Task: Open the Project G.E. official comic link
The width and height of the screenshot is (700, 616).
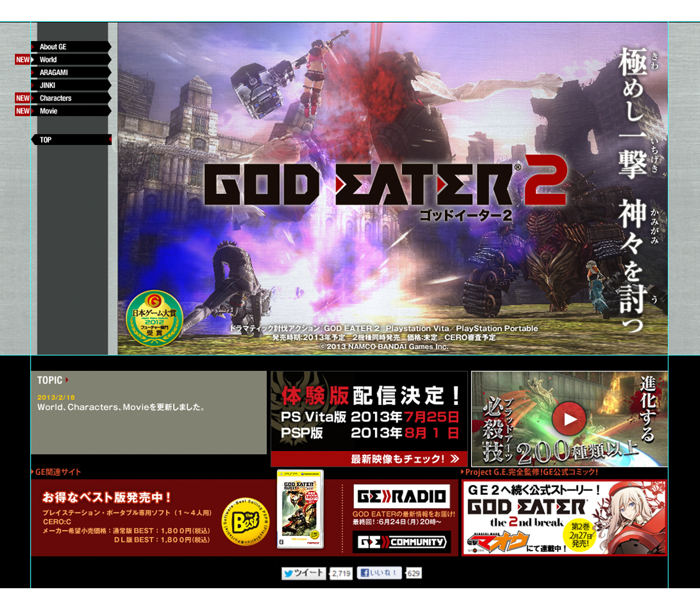Action: pos(529,472)
